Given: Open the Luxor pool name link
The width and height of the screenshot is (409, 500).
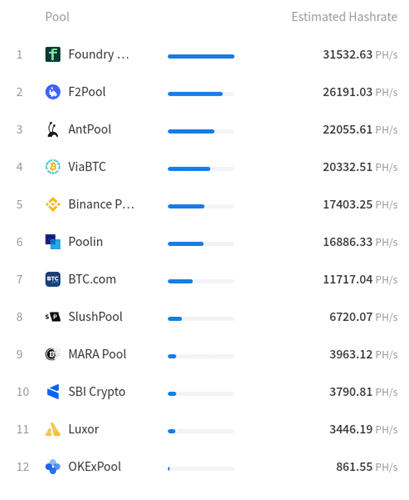Looking at the screenshot, I should click(83, 429).
